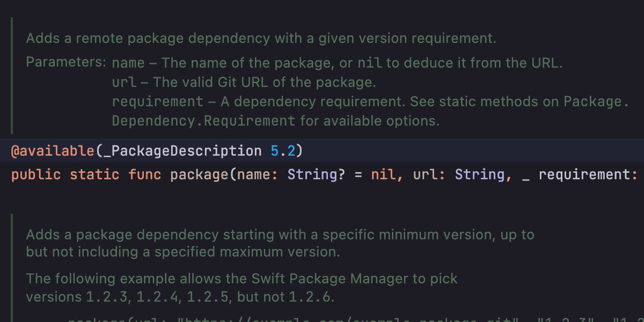Click the nil code term in documentation
644x322 pixels.
click(x=370, y=63)
